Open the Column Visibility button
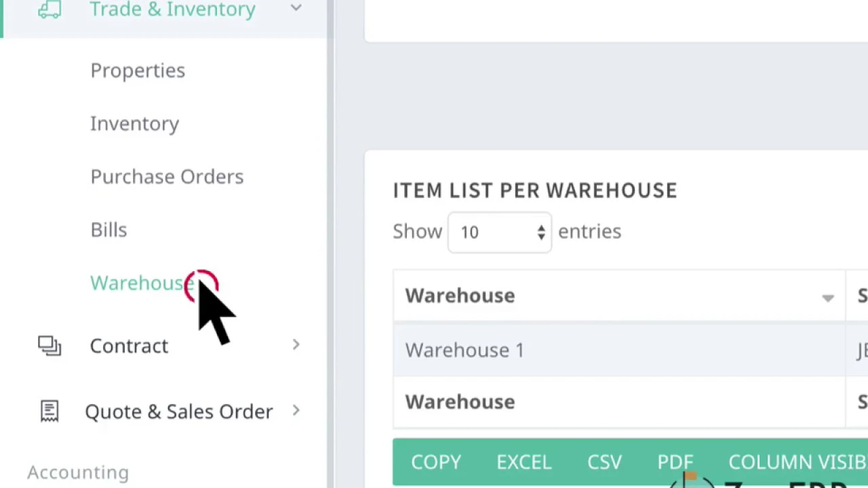This screenshot has height=488, width=868. pyautogui.click(x=797, y=462)
